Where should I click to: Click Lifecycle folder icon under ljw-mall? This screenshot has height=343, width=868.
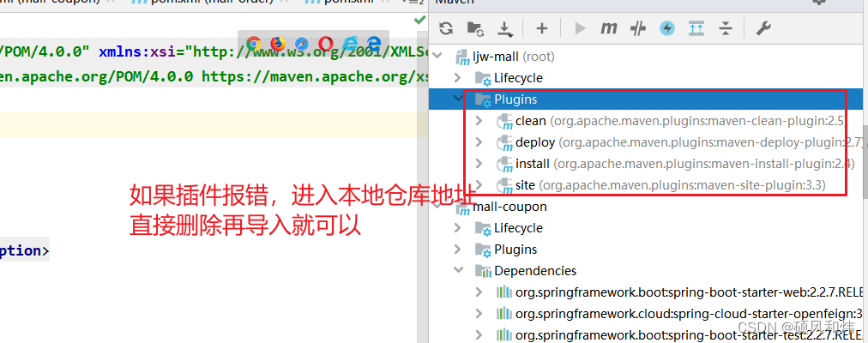483,78
